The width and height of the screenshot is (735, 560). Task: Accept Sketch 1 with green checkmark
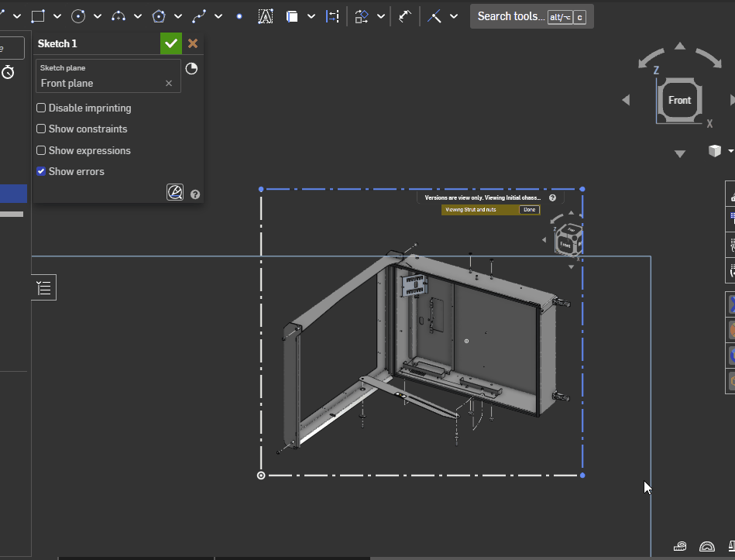171,43
